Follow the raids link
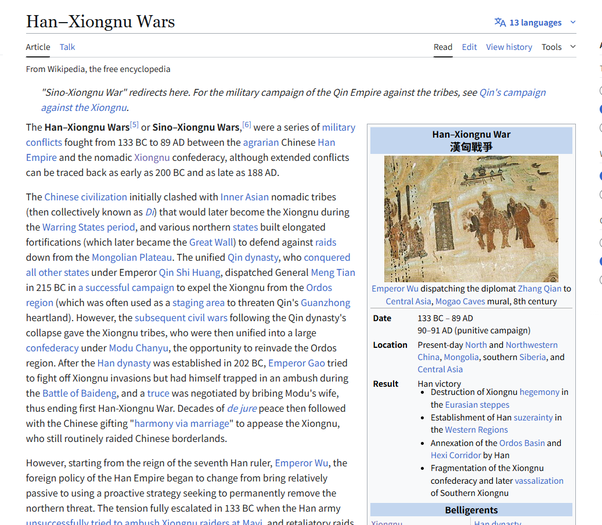The height and width of the screenshot is (525, 602). 326,242
